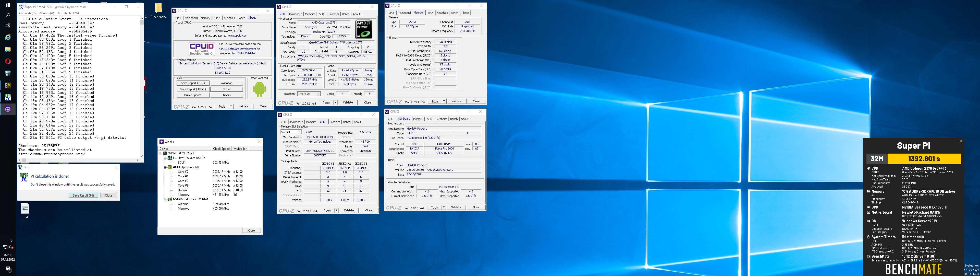Switch to Super PI via its taskbar icon
The width and height of the screenshot is (980, 276).
pos(8,98)
